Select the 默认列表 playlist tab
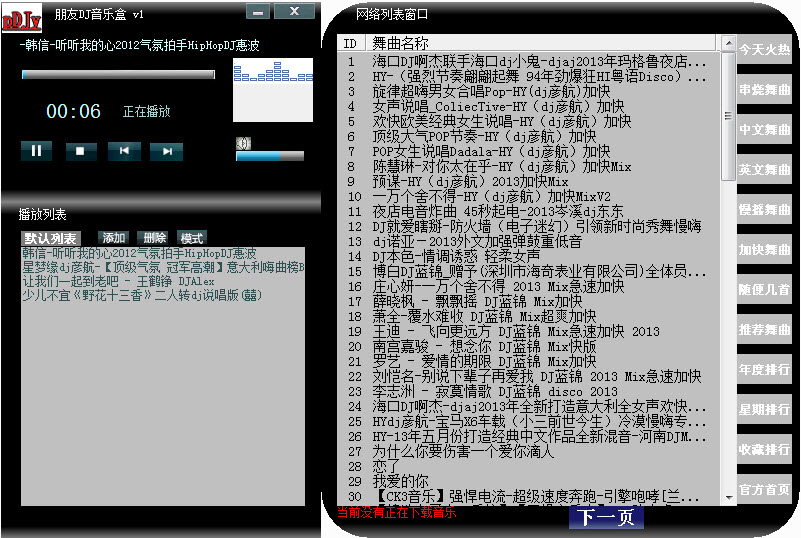The height and width of the screenshot is (538, 801). pyautogui.click(x=51, y=238)
